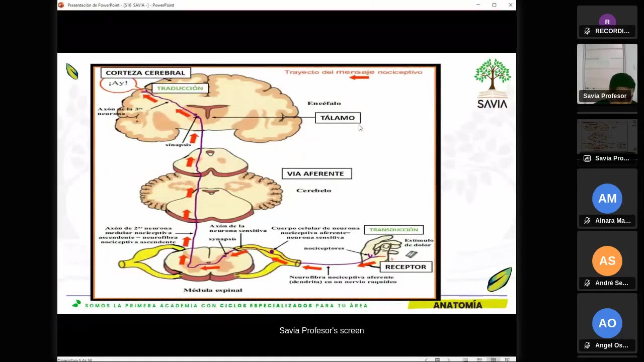The width and height of the screenshot is (644, 362).
Task: Click the SAVIA tree logo
Action: click(492, 83)
